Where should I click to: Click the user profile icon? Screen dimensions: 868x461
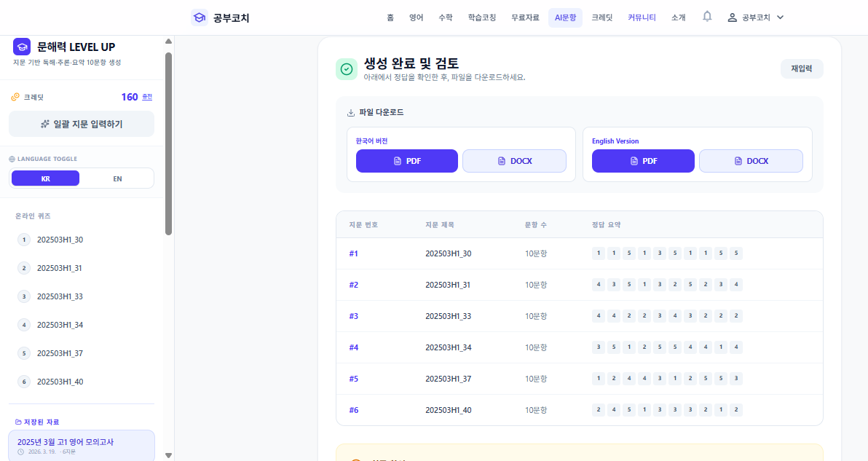click(x=733, y=17)
